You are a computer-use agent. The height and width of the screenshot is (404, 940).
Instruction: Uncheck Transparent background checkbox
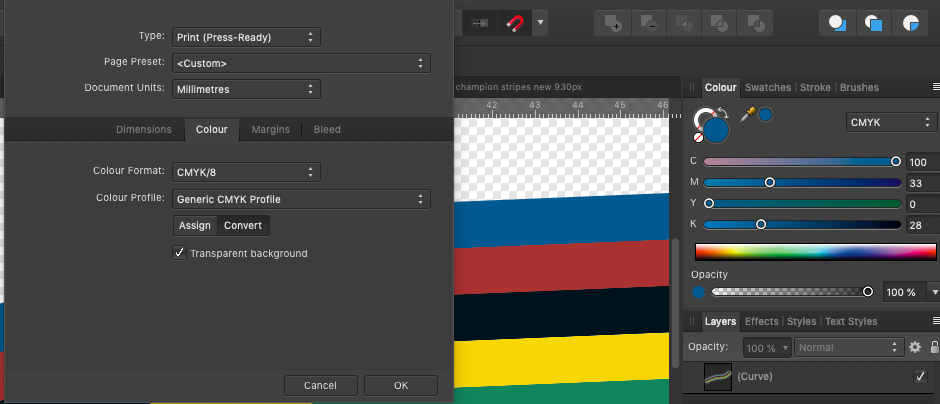pyautogui.click(x=179, y=252)
